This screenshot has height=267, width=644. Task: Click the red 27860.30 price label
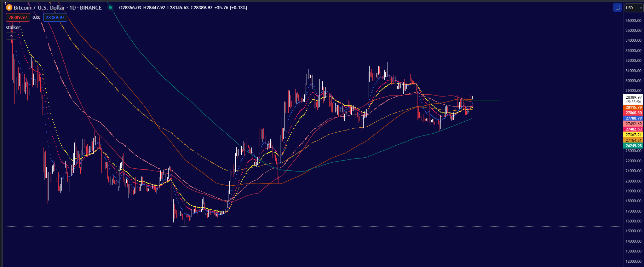pyautogui.click(x=633, y=113)
